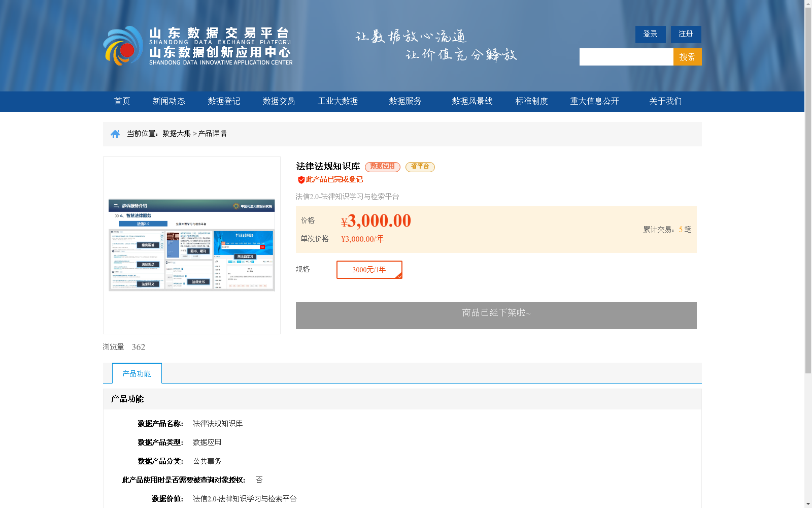Open 关于我们 menu item
The image size is (812, 508).
pos(665,101)
